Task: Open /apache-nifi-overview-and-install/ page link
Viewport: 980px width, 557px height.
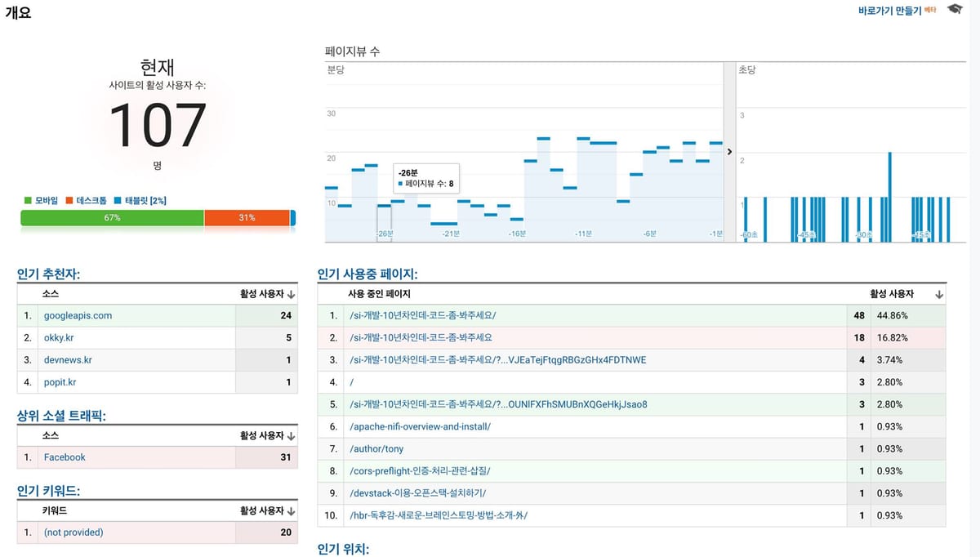Action: 420,426
